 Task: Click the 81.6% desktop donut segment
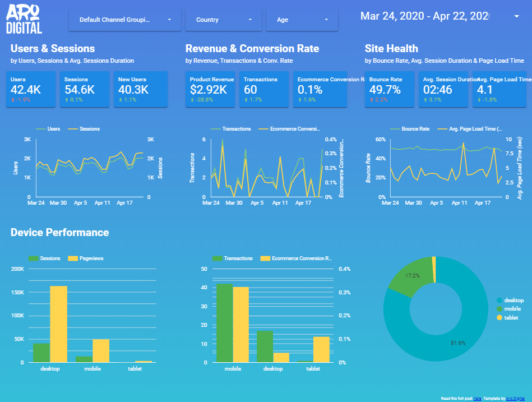(459, 343)
